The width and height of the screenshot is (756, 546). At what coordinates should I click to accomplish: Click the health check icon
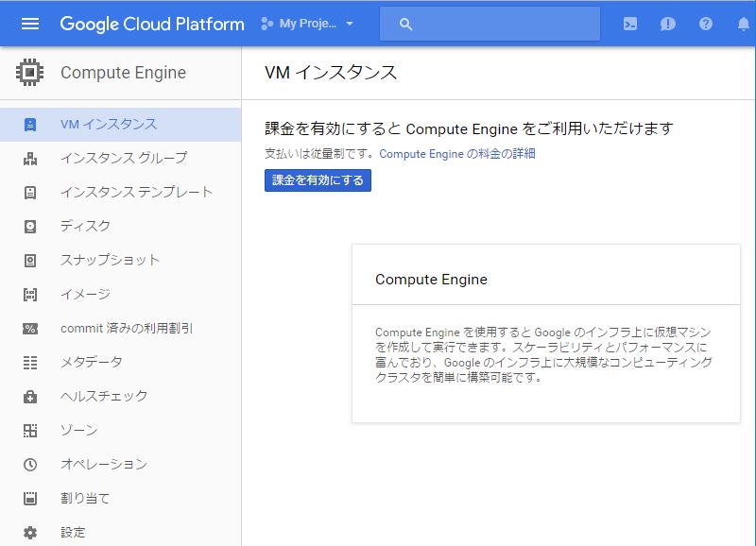tap(30, 396)
